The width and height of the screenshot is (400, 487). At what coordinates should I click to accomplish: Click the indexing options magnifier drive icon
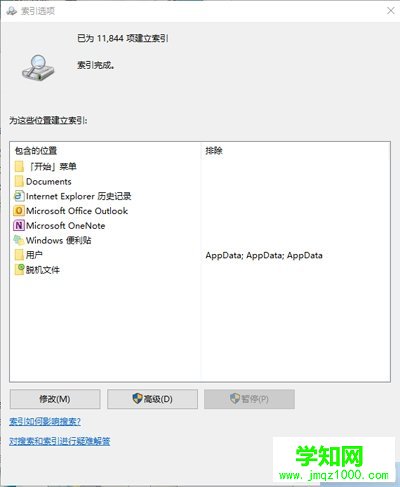(37, 68)
